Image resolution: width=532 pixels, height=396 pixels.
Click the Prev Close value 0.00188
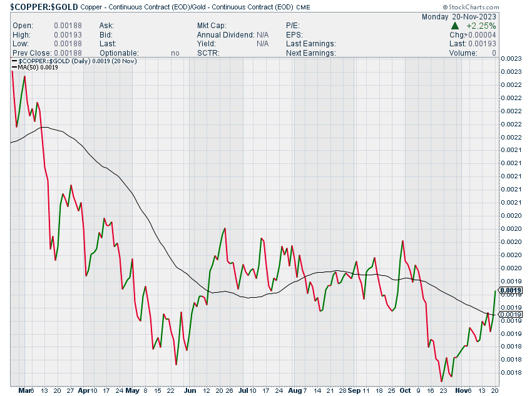[x=68, y=53]
